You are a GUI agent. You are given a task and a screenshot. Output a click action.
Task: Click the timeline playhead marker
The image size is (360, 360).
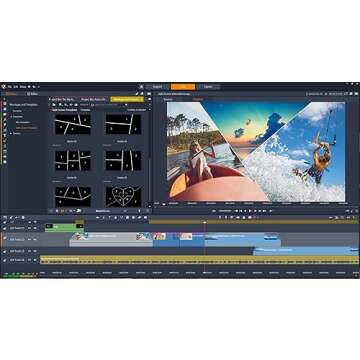pyautogui.click(x=205, y=222)
